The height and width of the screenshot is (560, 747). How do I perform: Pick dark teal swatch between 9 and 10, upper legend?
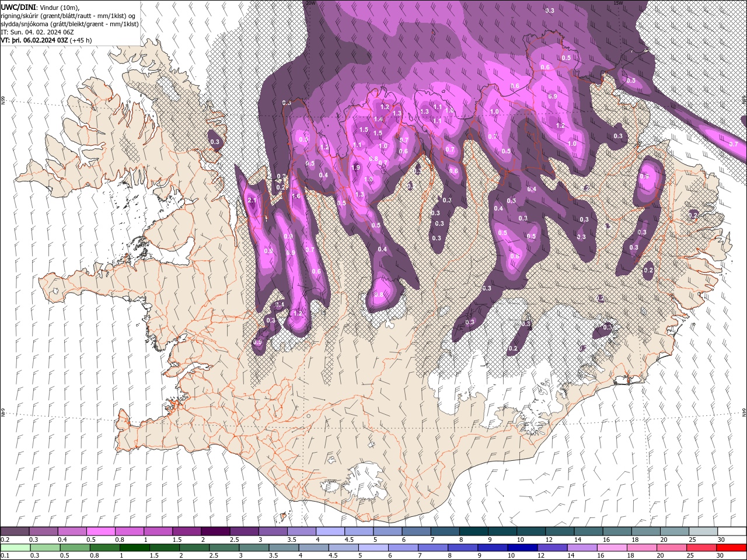pyautogui.click(x=502, y=531)
